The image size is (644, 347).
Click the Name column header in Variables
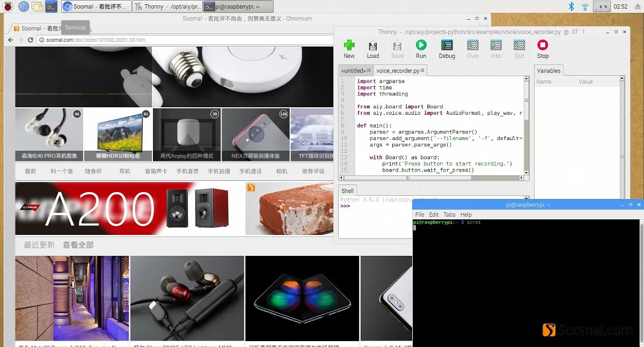coord(544,82)
